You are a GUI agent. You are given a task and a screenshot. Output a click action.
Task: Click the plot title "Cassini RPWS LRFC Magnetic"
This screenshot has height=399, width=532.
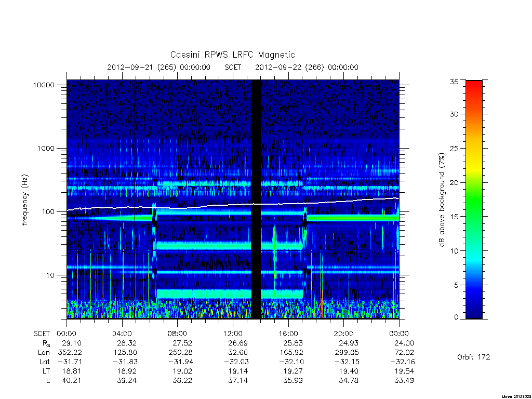point(232,55)
